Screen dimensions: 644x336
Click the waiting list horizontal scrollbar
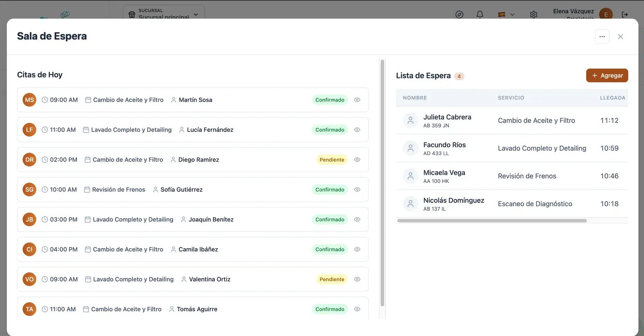tap(492, 221)
